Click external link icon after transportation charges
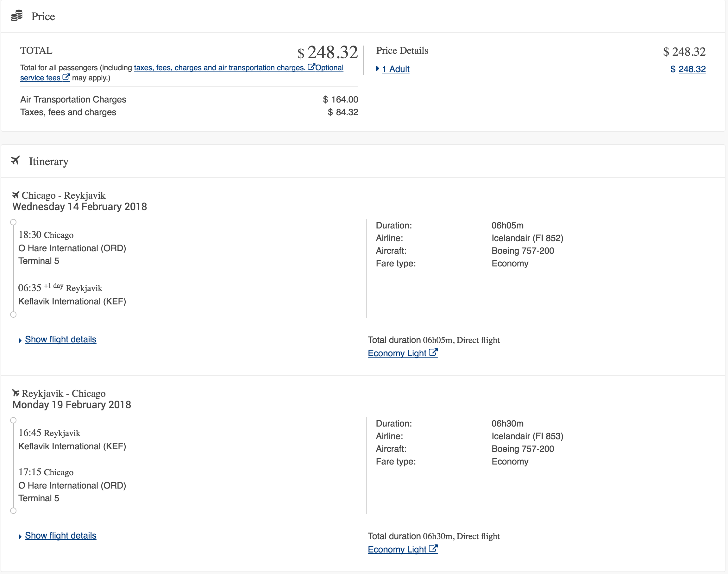The image size is (728, 574). [311, 67]
